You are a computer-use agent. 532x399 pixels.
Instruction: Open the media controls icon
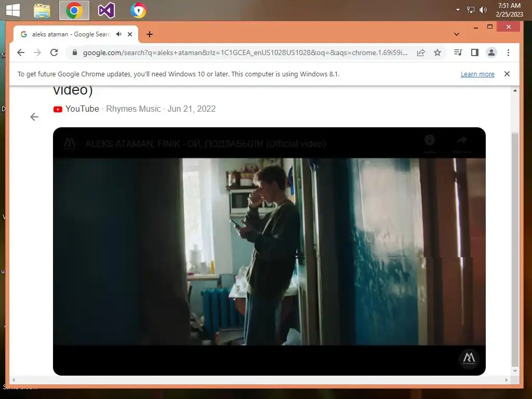click(x=458, y=52)
